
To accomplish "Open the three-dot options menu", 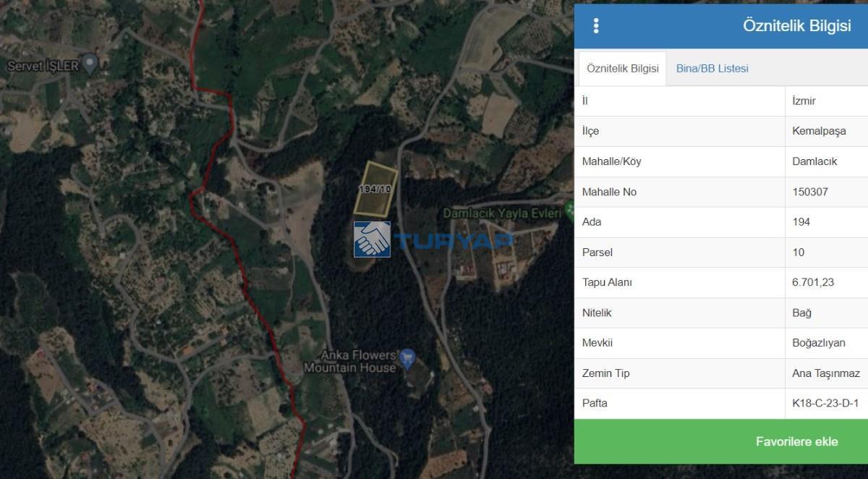I will pyautogui.click(x=596, y=26).
